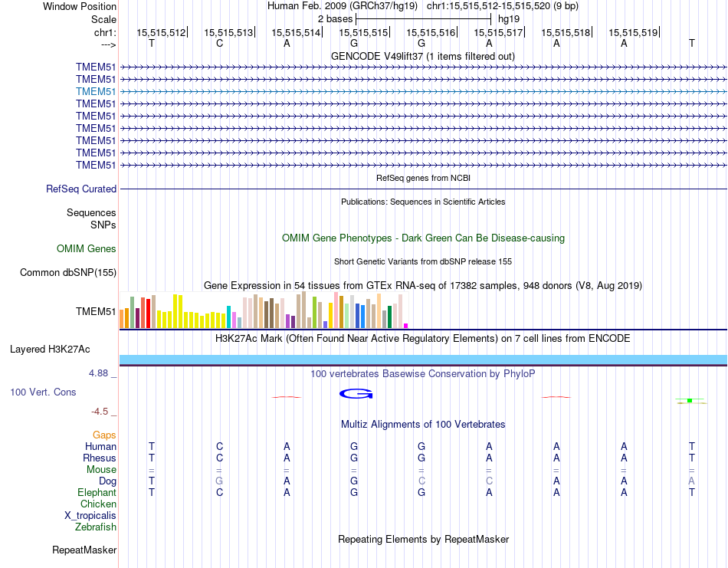Screen dimensions: 728x568
Task: Open Multiz Alignments of 100 Vertebrates title
Action: pos(422,424)
